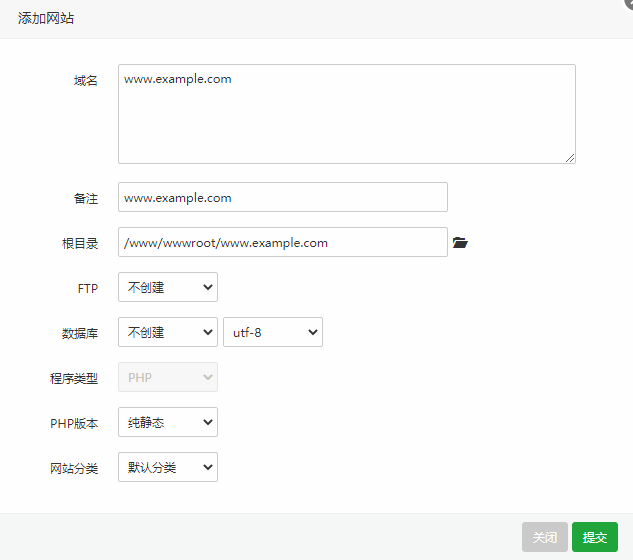The image size is (633, 560).
Task: Click the 添加网站 dialog title
Action: click(x=46, y=18)
